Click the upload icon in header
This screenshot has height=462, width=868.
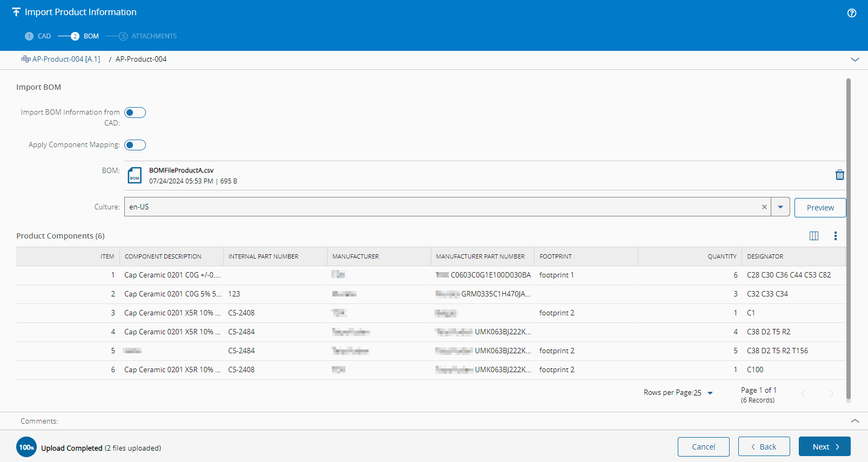(16, 12)
